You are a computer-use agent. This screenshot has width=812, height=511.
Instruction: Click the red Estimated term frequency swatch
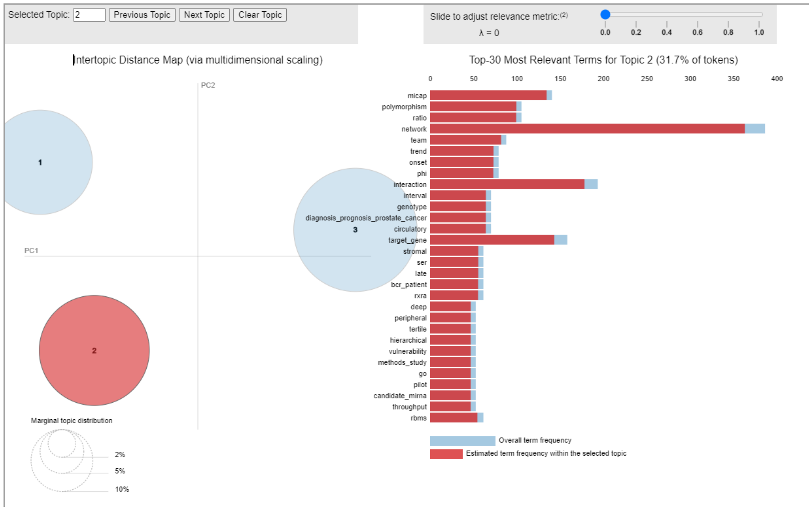coord(446,454)
